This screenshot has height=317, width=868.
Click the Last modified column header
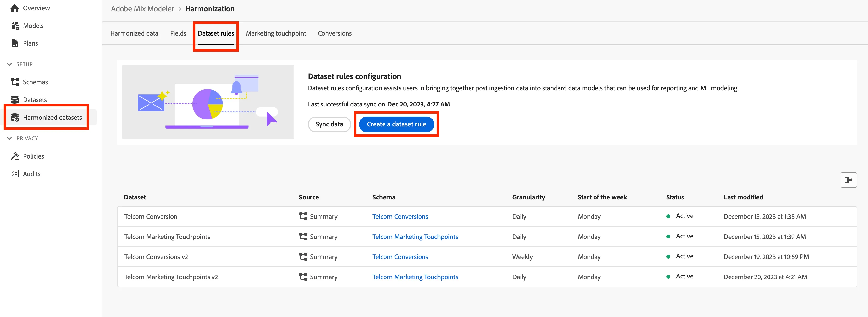pos(743,197)
